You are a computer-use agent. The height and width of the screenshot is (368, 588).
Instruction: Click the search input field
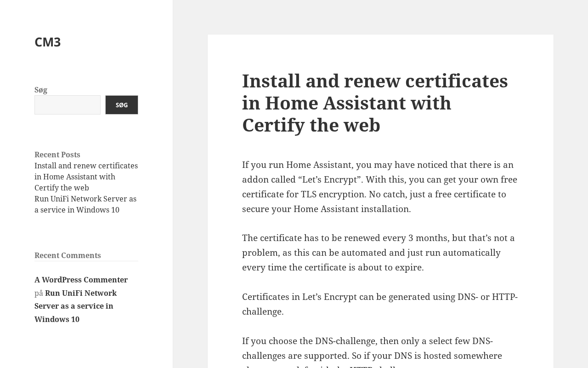tap(68, 105)
